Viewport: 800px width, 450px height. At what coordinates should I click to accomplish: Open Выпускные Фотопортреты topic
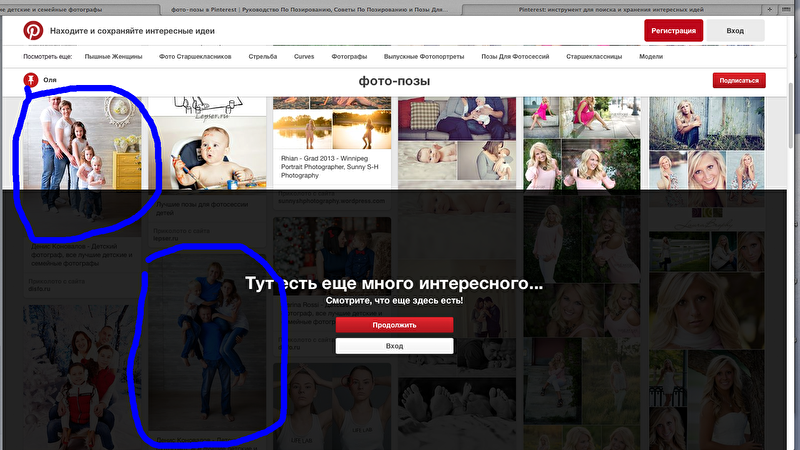[x=423, y=57]
